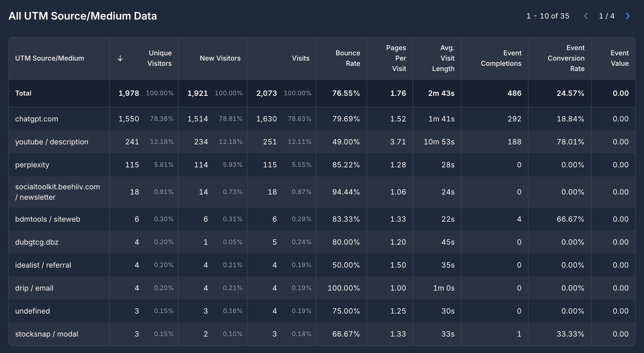This screenshot has height=353, width=644.
Task: Select the perplexity source row
Action: point(32,165)
